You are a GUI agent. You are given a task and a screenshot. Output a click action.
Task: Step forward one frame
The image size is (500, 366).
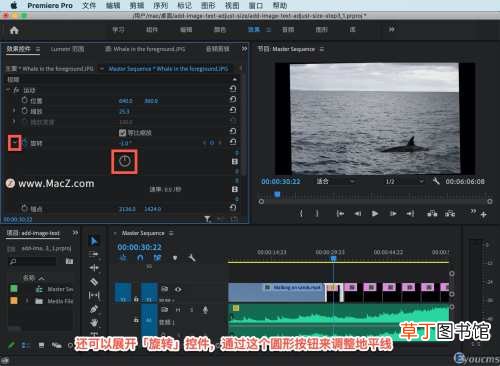[393, 213]
